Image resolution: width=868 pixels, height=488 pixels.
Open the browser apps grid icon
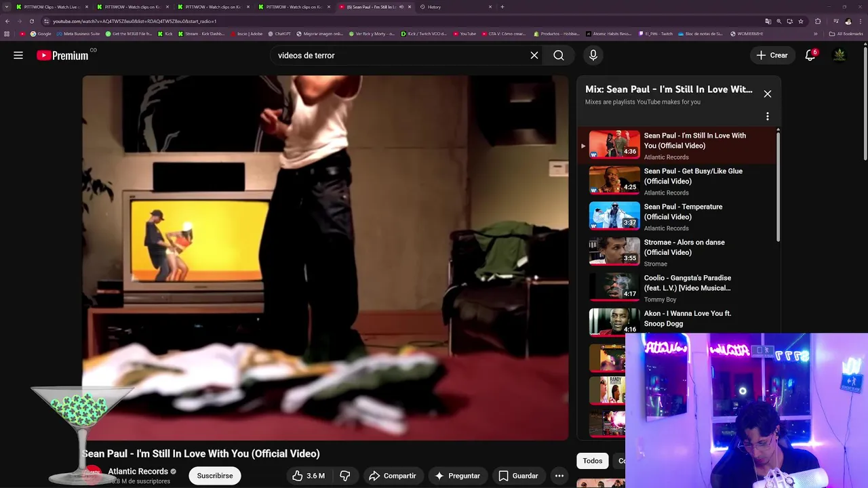tap(7, 34)
